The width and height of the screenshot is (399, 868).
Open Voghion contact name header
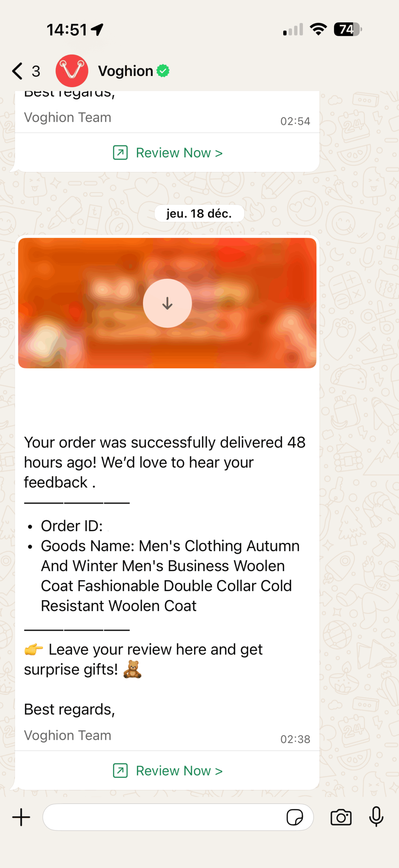click(126, 71)
